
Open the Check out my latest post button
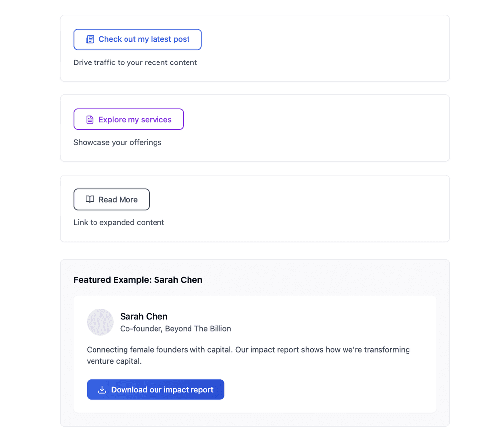[137, 39]
